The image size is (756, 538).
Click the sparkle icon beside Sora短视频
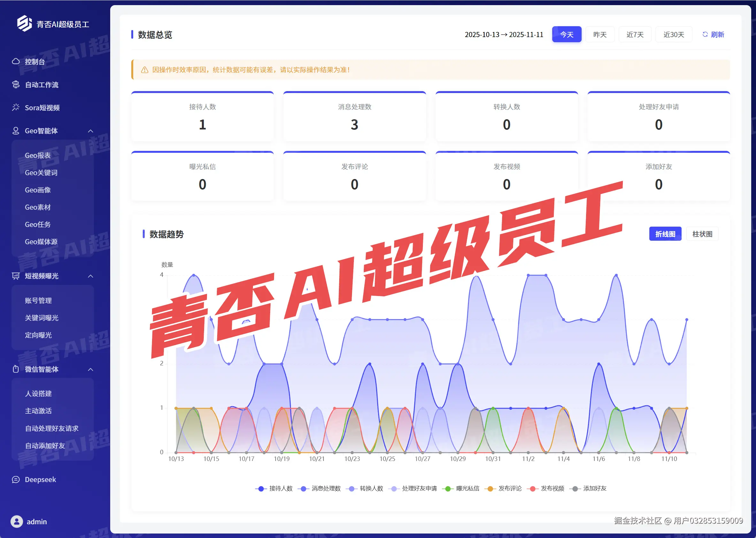click(16, 107)
